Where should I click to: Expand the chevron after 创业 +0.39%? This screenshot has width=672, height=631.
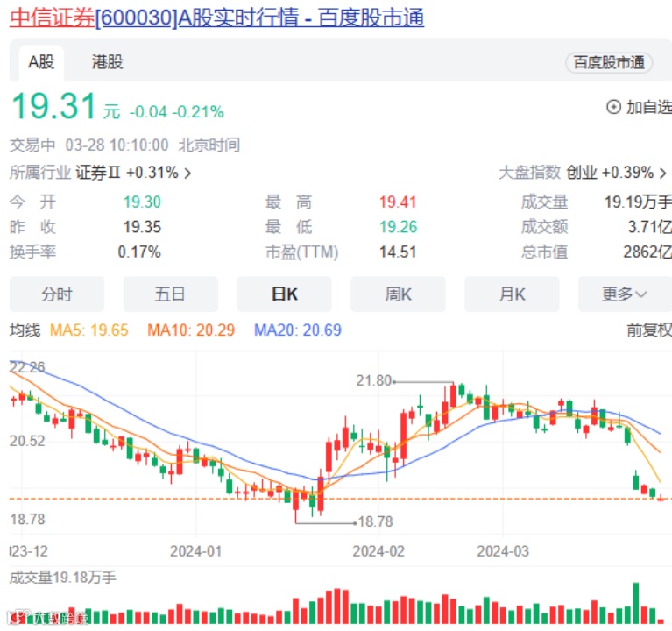point(663,174)
